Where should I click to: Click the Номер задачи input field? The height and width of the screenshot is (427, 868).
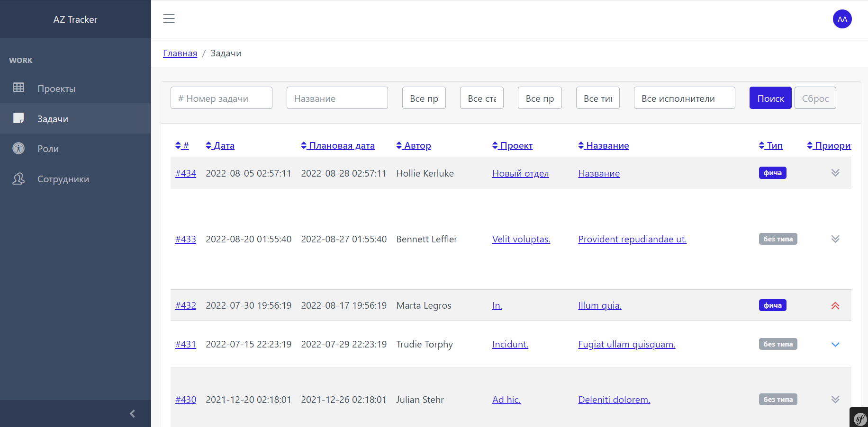pos(221,98)
